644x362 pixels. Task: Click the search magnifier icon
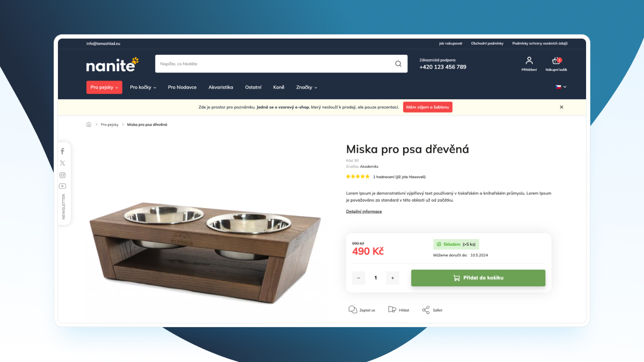[398, 64]
